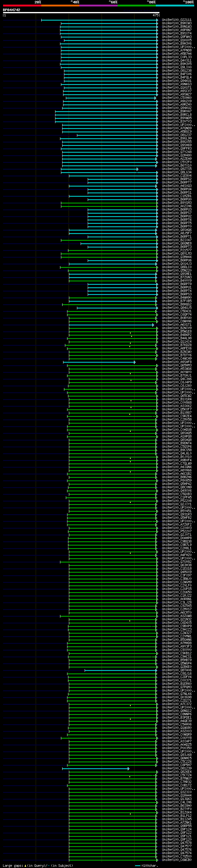Select the UniRef100_B6TX10 label
Image resolution: width=197 pixels, height=868 pixels.
(176, 166)
